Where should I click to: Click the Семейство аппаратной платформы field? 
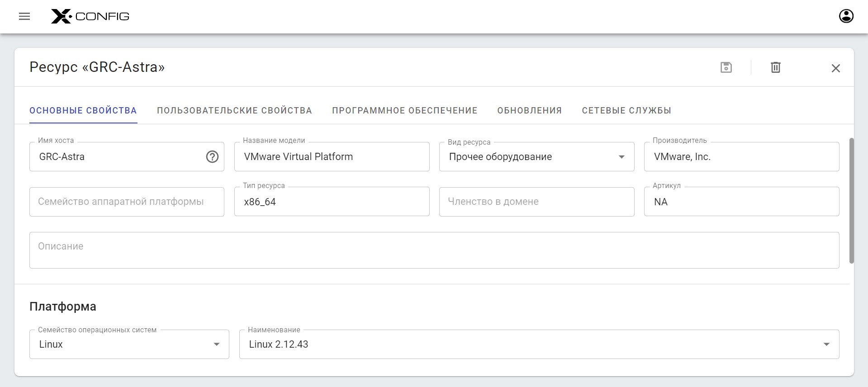[x=127, y=202]
